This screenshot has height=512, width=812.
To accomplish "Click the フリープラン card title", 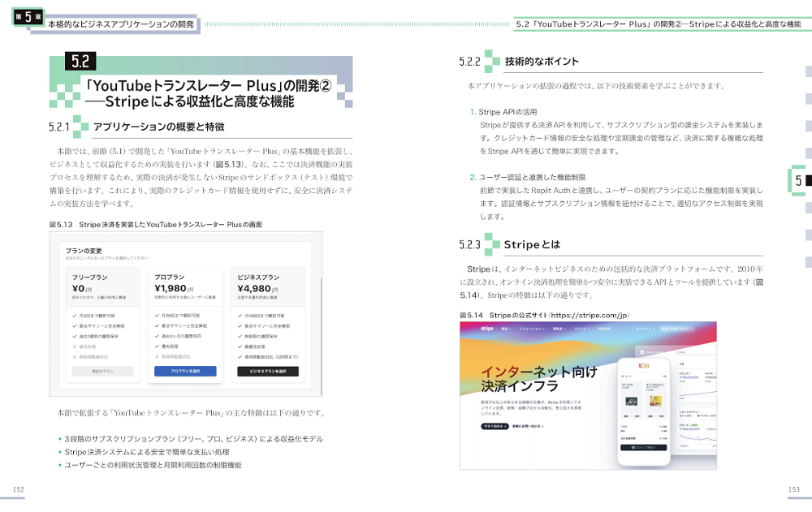I will 89,277.
